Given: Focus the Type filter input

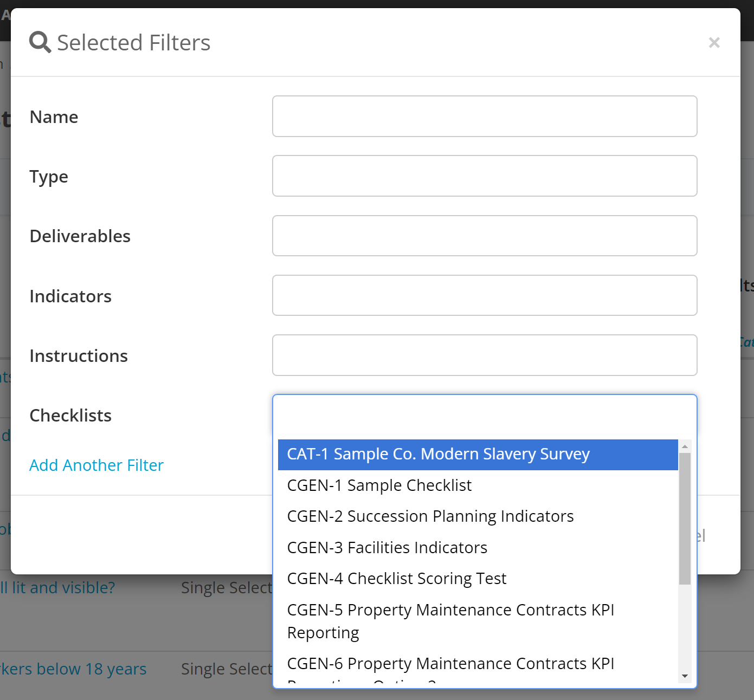Looking at the screenshot, I should (x=485, y=176).
